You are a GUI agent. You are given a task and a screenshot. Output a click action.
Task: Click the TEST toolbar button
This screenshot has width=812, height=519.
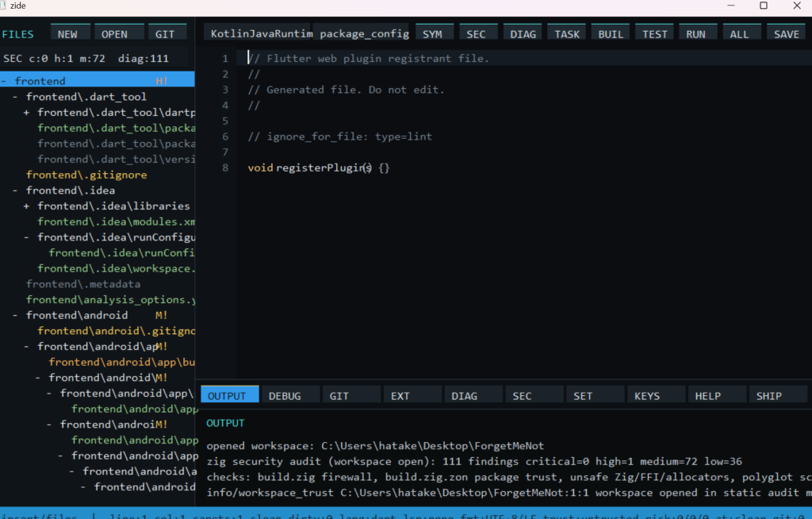click(654, 33)
